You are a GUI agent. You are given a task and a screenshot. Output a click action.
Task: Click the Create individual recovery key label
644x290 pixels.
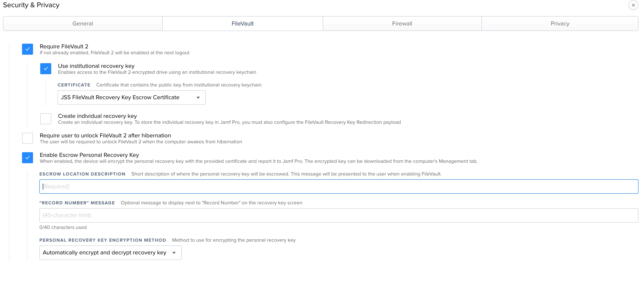pyautogui.click(x=98, y=116)
